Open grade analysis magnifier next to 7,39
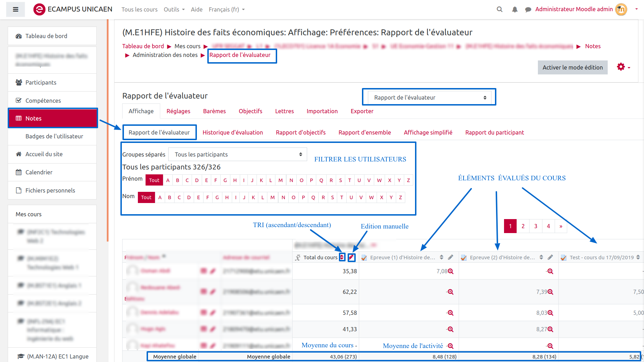644x362 pixels. click(x=550, y=292)
